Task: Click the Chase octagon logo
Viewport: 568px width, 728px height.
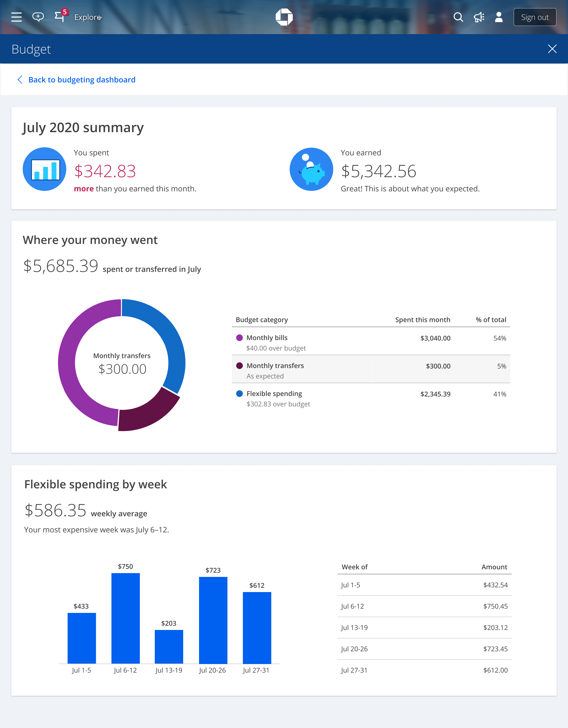Action: (x=284, y=17)
